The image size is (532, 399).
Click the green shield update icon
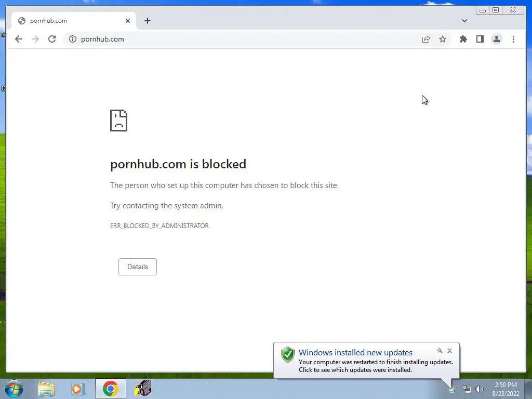pyautogui.click(x=288, y=354)
